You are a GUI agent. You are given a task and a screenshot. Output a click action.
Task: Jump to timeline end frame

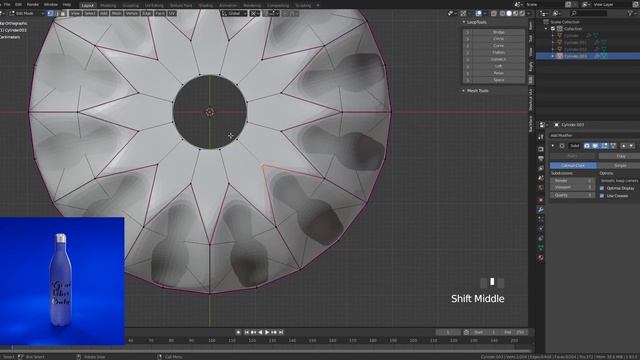281,332
